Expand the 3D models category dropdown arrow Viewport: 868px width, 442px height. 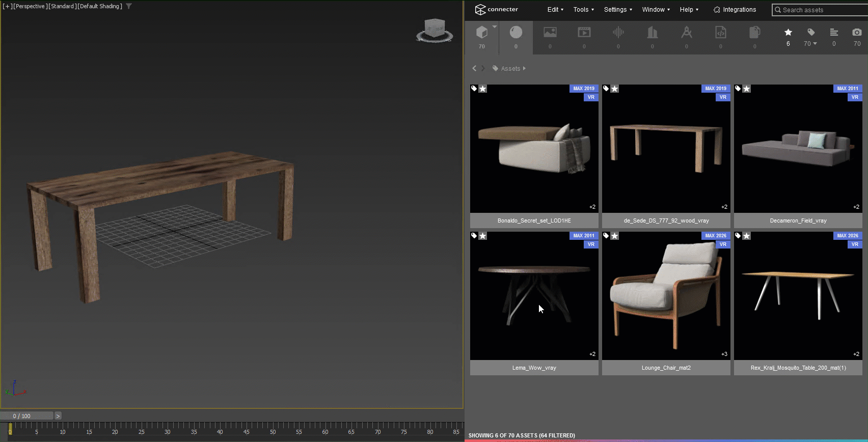tap(494, 26)
